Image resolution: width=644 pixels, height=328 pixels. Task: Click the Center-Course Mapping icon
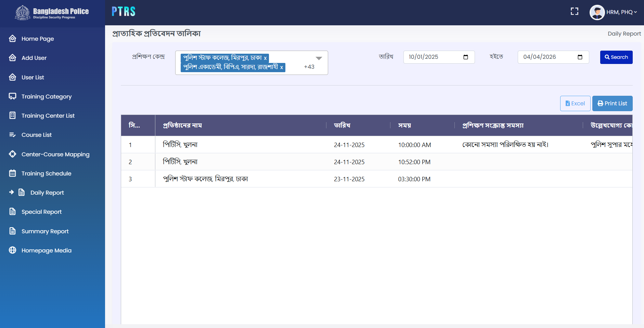(13, 154)
